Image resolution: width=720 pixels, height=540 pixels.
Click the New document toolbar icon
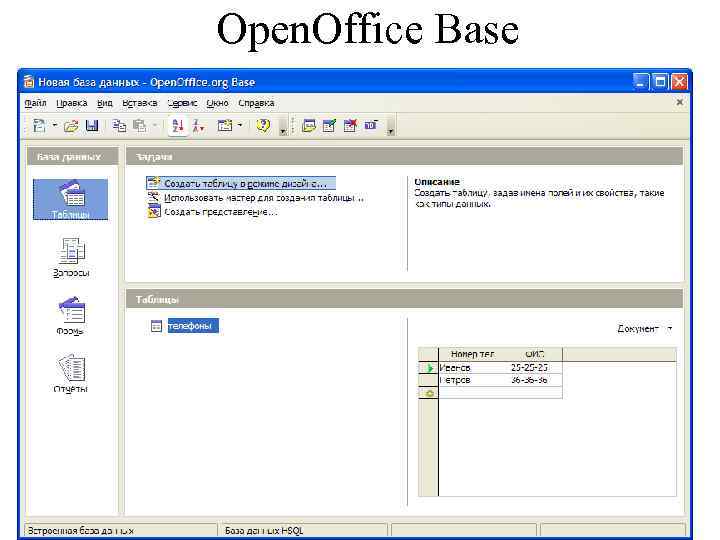tap(40, 125)
